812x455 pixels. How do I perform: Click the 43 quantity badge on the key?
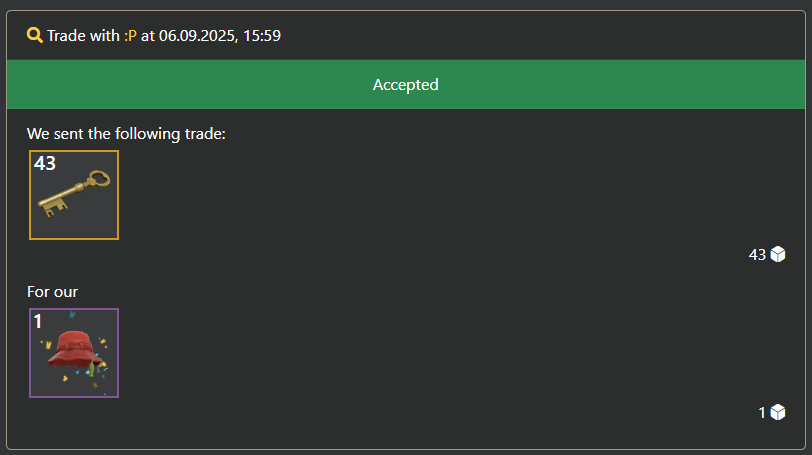pos(45,163)
